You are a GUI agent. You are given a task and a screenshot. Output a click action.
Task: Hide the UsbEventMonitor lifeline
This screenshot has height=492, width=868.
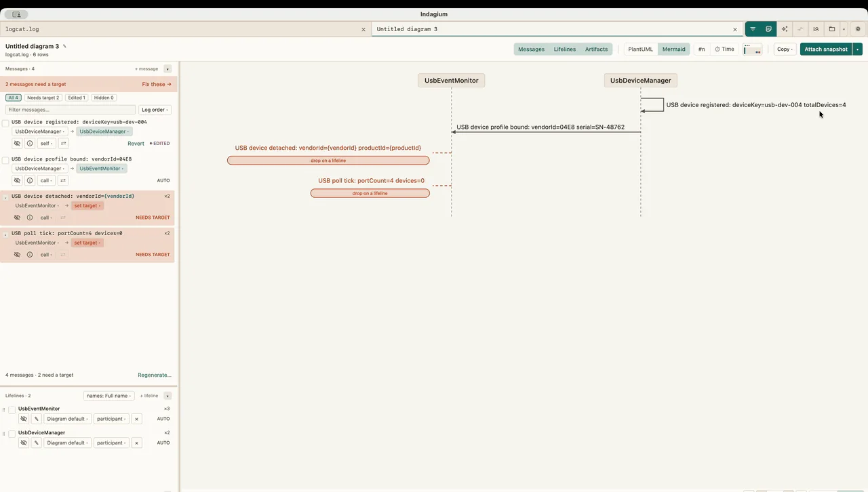coord(24,419)
